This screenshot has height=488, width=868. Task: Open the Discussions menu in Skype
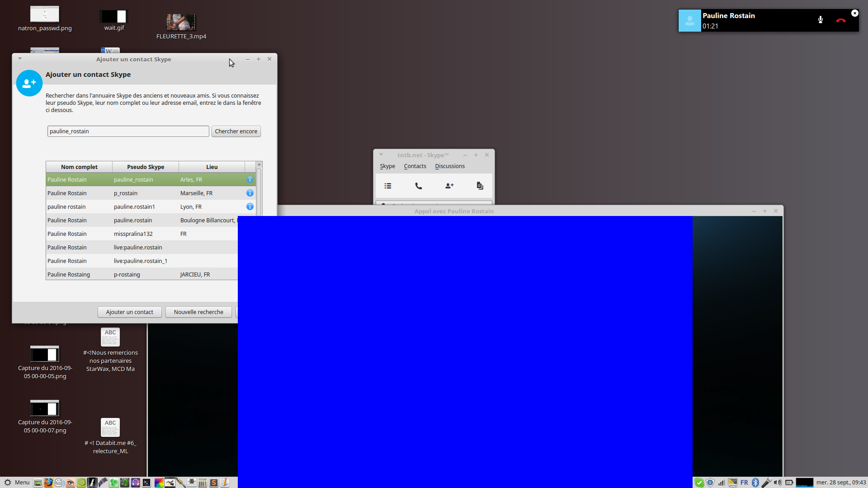pos(449,166)
